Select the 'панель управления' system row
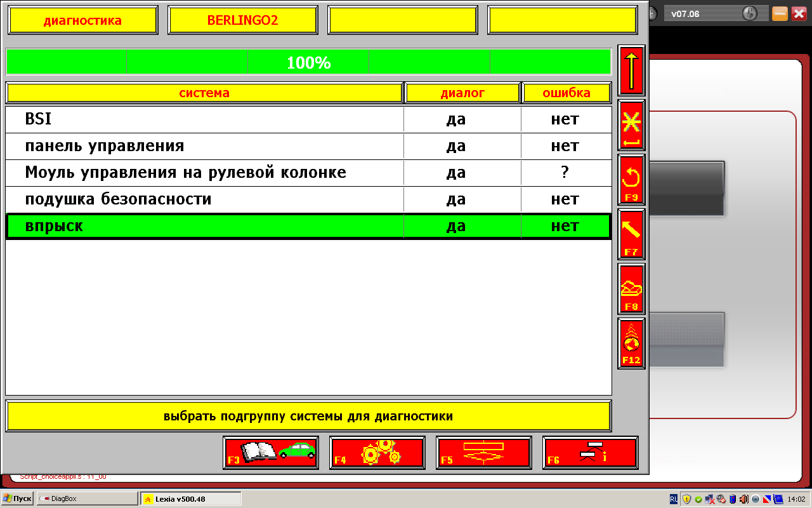This screenshot has width=812, height=508. click(204, 146)
